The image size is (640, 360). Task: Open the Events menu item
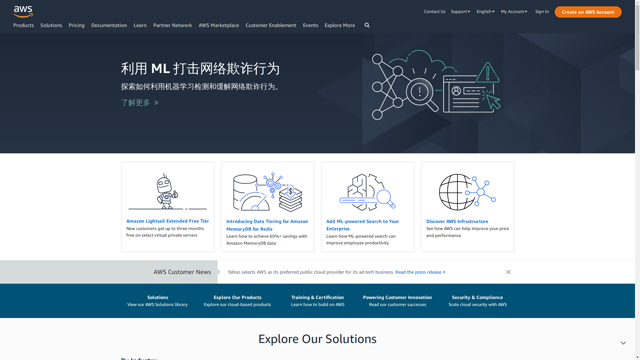(x=310, y=25)
